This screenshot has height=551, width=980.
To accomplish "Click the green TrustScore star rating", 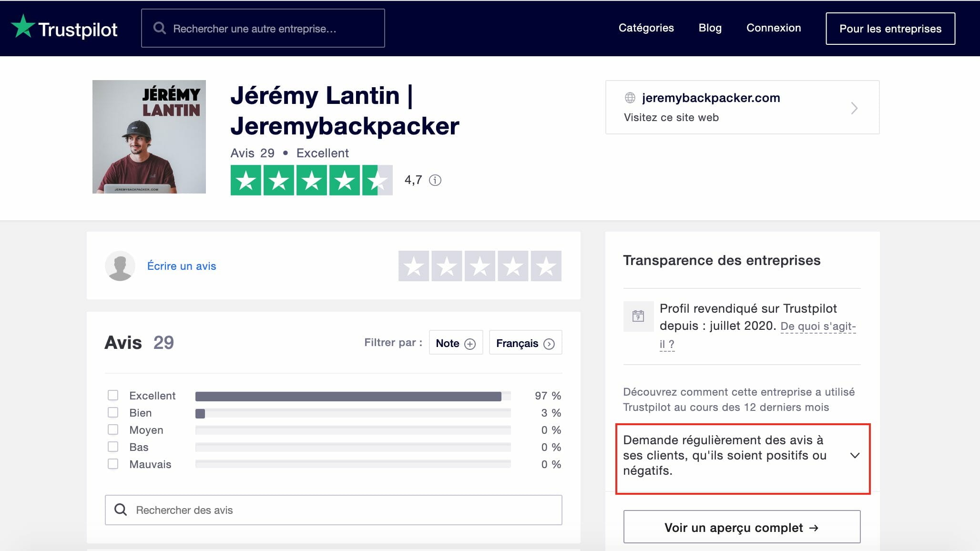I will pyautogui.click(x=312, y=180).
